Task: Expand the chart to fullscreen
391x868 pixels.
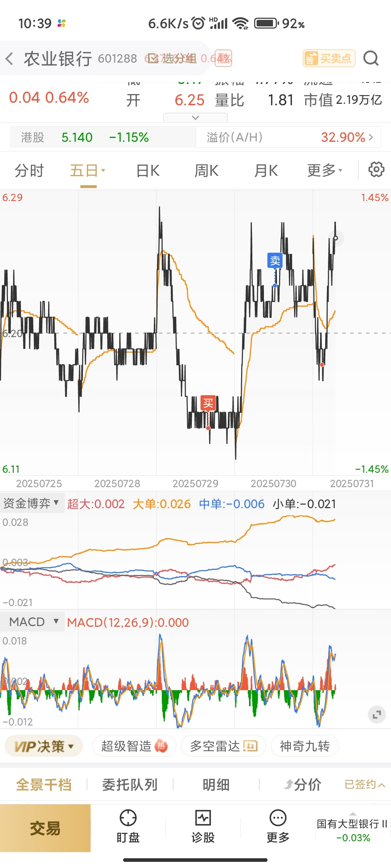Action: 377,715
